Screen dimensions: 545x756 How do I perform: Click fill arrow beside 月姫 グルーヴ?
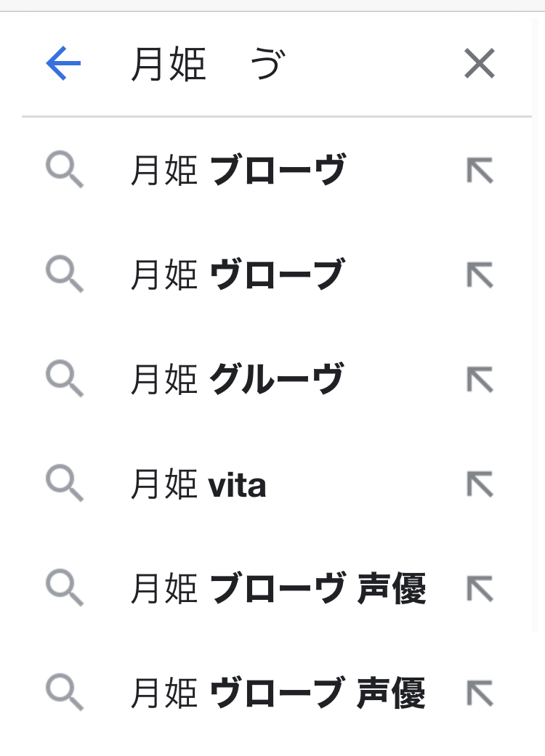[x=480, y=380]
